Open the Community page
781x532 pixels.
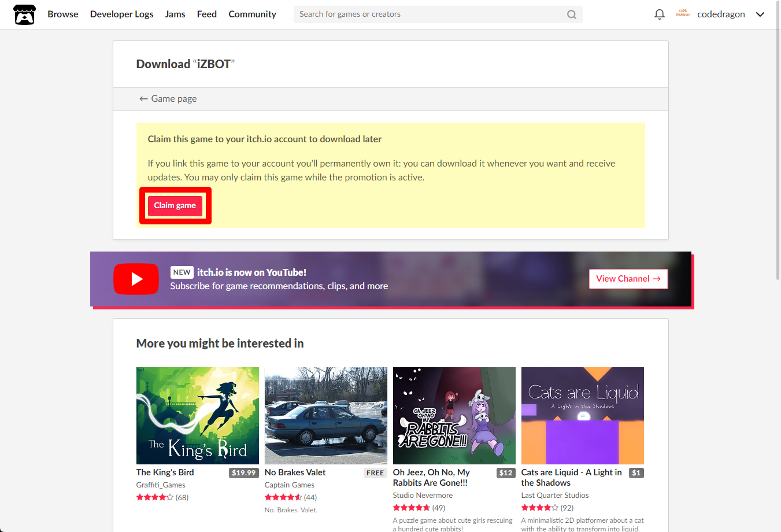coord(252,14)
